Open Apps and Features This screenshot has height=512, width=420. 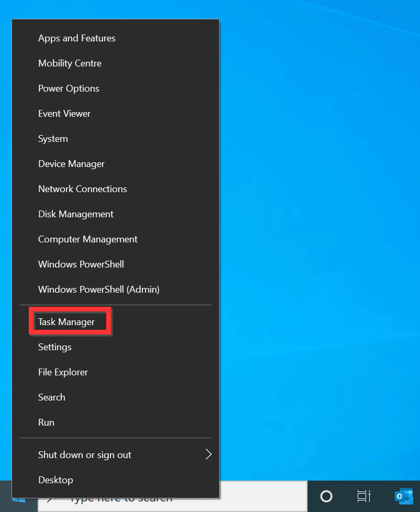click(x=76, y=38)
